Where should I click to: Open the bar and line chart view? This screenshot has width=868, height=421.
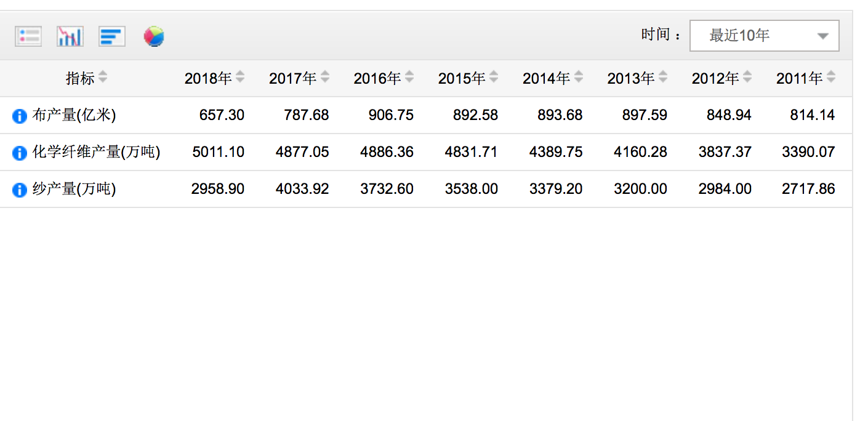coord(70,36)
